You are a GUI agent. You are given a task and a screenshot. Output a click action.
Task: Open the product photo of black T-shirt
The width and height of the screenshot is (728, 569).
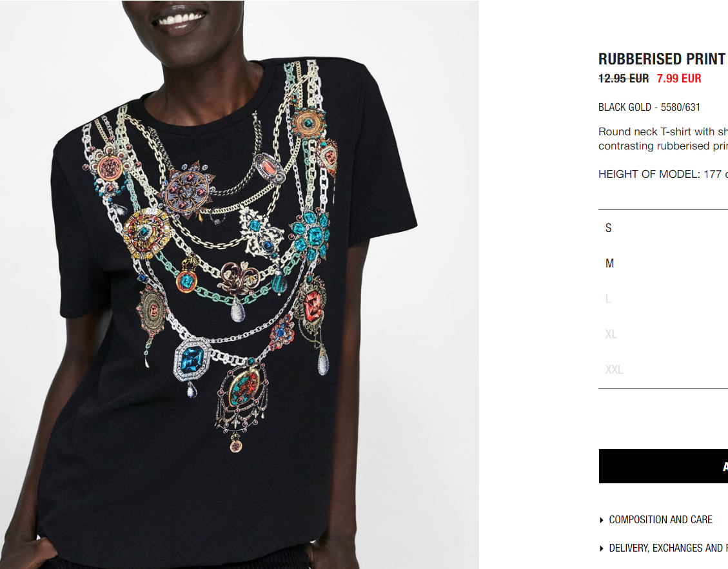point(240,285)
